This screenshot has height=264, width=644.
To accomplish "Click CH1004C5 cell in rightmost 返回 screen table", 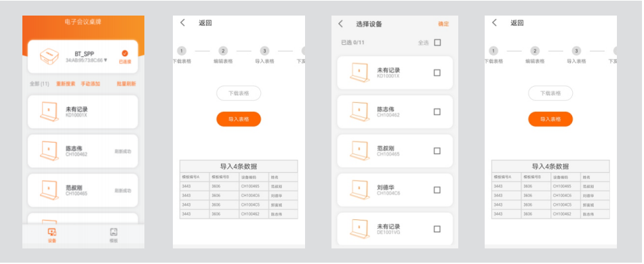I will pyautogui.click(x=565, y=204).
